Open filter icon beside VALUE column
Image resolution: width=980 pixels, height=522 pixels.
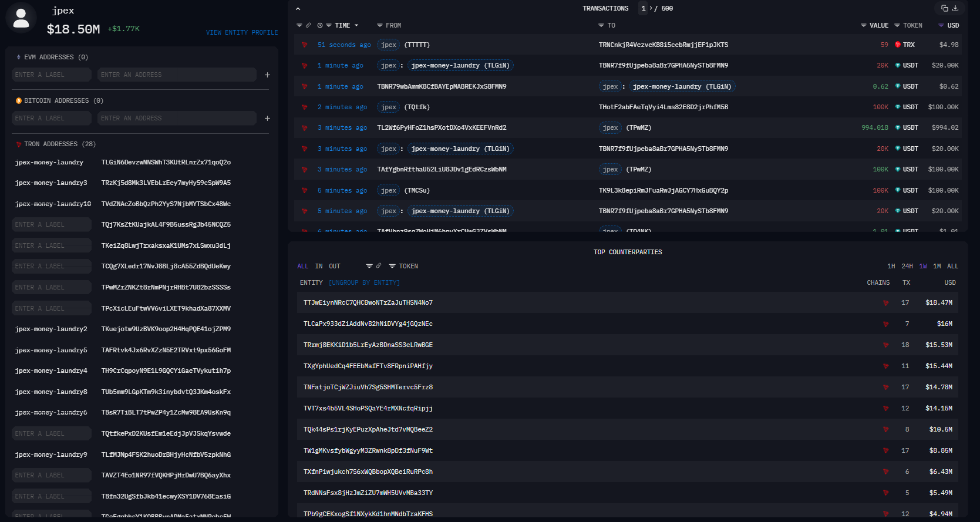(863, 25)
